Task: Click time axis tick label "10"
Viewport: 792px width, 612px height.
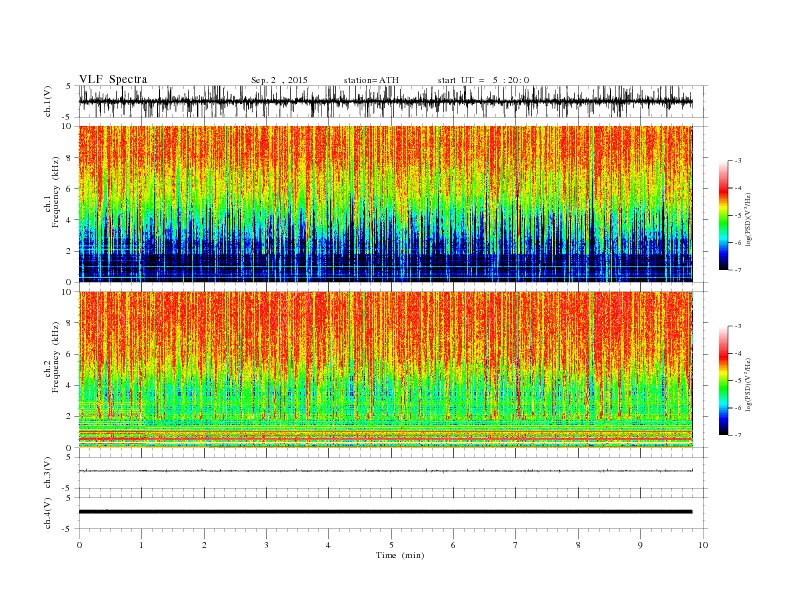Action: 703,545
